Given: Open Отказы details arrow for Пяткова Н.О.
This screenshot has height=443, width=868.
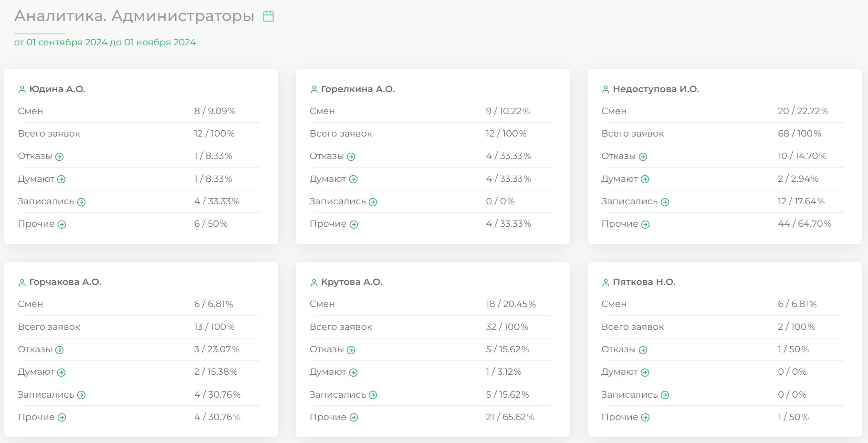Looking at the screenshot, I should (643, 350).
